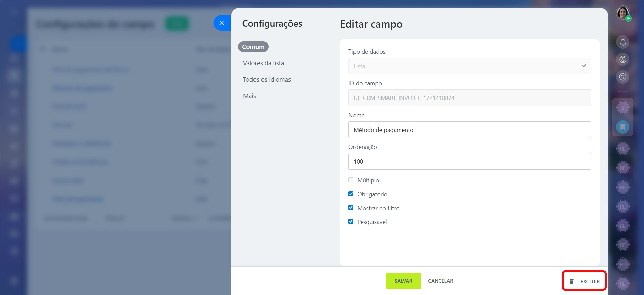The image size is (644, 295).
Task: Close the settings slider with the X button
Action: pyautogui.click(x=222, y=23)
